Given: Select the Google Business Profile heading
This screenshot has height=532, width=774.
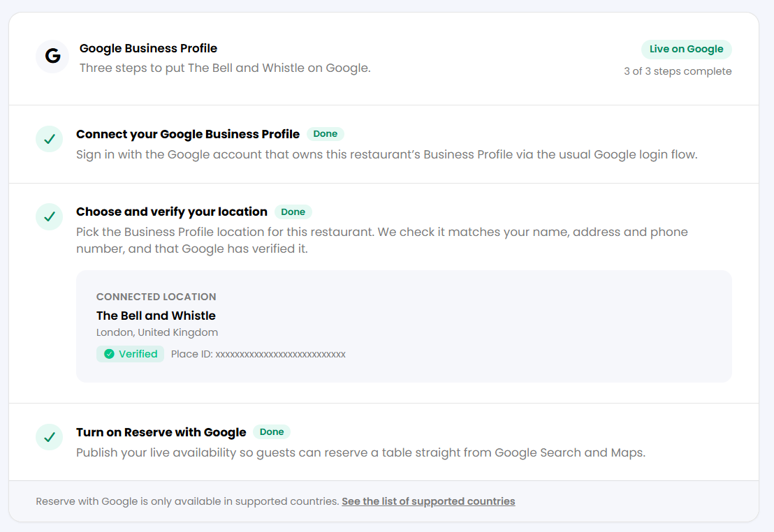Looking at the screenshot, I should [x=148, y=48].
